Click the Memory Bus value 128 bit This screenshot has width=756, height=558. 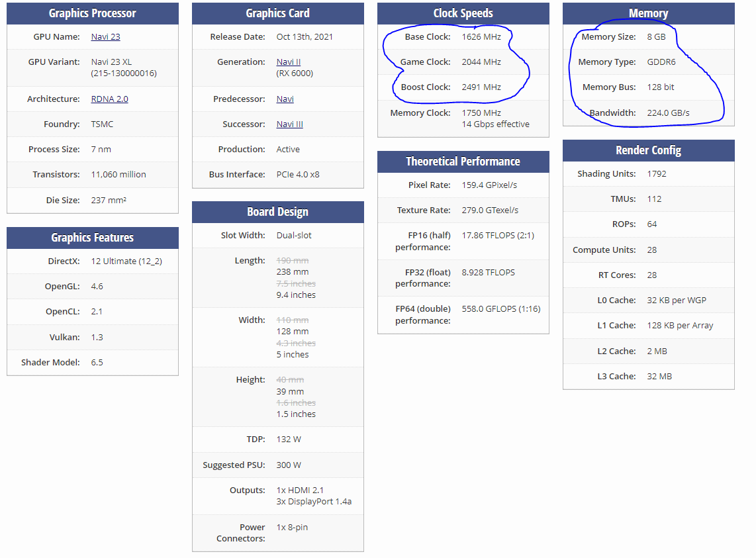coord(661,87)
